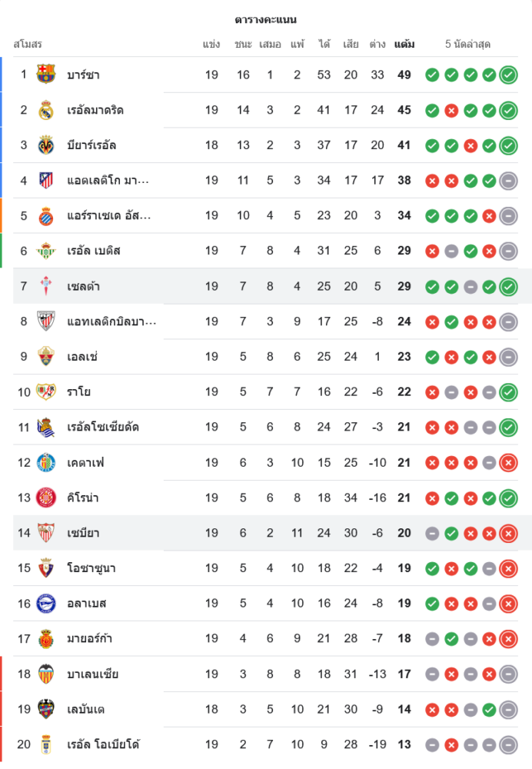The image size is (532, 769).
Task: Click the Real Madrid crest
Action: pyautogui.click(x=46, y=110)
